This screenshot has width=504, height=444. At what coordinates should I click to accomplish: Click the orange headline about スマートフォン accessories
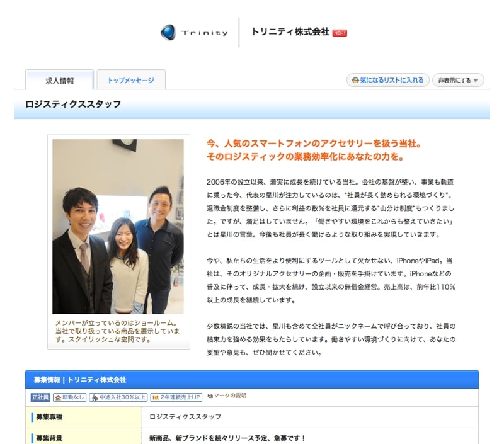click(313, 150)
